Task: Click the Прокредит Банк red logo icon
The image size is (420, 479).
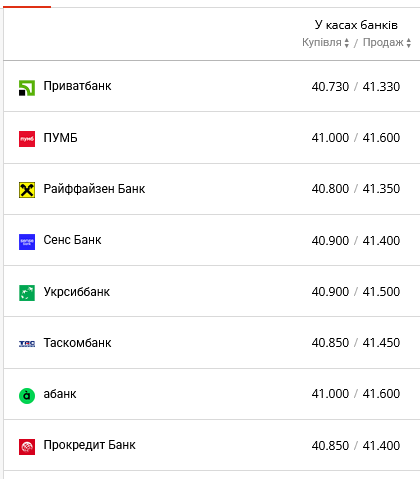Action: pos(27,447)
